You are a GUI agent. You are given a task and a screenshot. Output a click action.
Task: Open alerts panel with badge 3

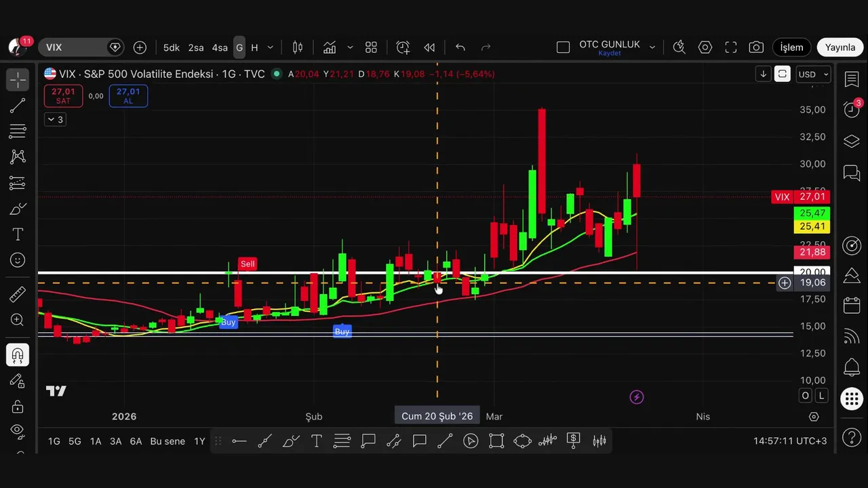852,110
